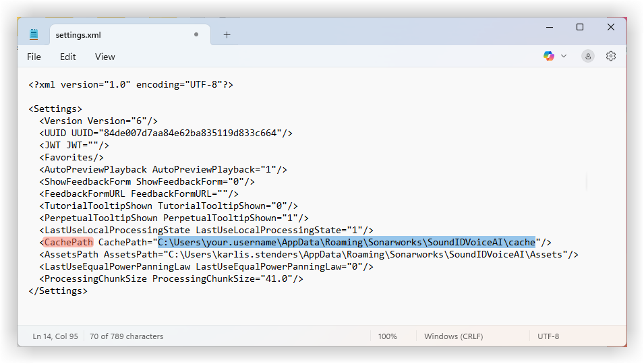644x364 pixels.
Task: Click the highlighted CachePath tag name
Action: tap(69, 243)
